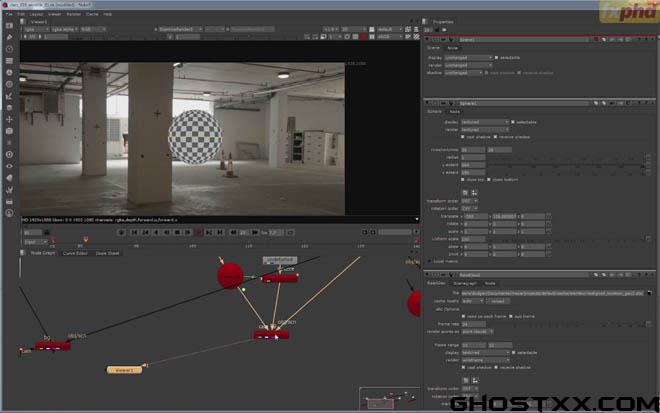
Task: Open the Particles nodes toolbar menu
Action: coord(9,143)
